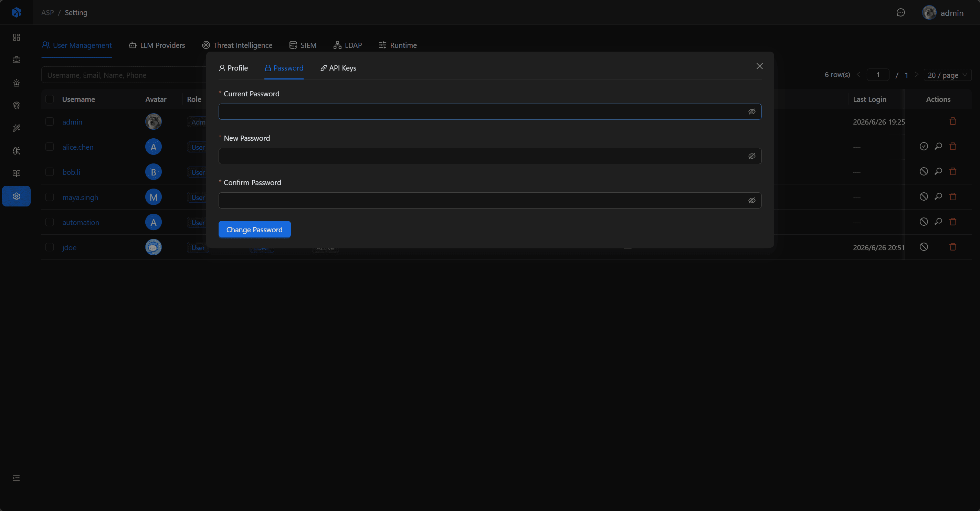Close the password dialog with X
The image size is (980, 511).
[759, 66]
